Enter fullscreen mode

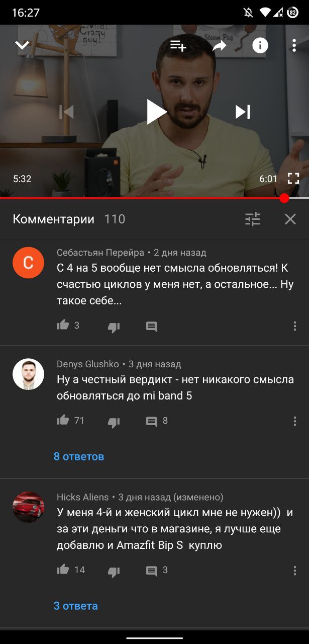pos(293,179)
